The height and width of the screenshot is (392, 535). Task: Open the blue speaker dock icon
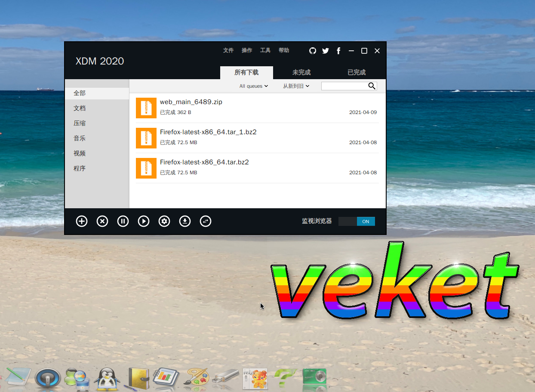pyautogui.click(x=47, y=379)
